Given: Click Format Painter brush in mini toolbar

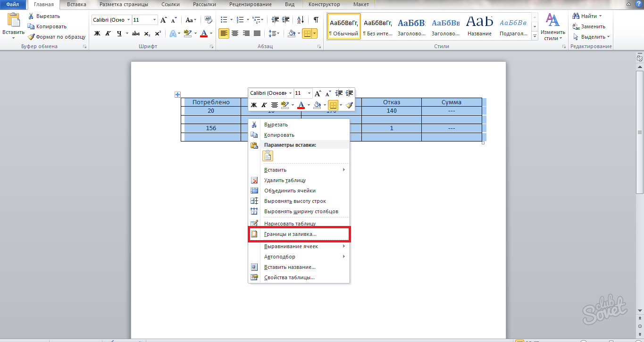Looking at the screenshot, I should point(349,105).
